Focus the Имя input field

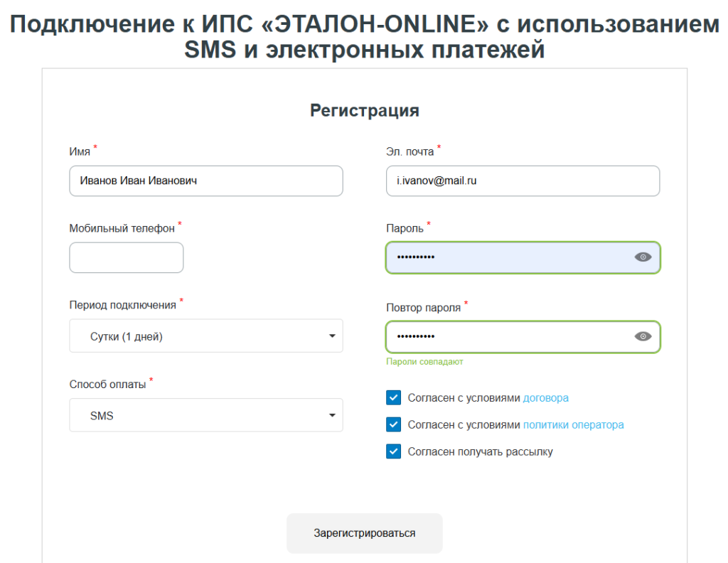pos(206,181)
